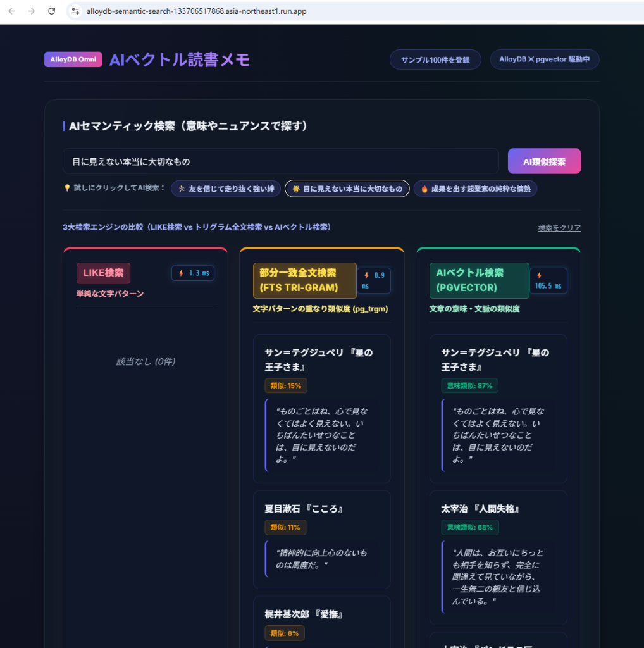Click lightning icon in LIKE timing badge
This screenshot has height=648, width=644.
click(182, 273)
